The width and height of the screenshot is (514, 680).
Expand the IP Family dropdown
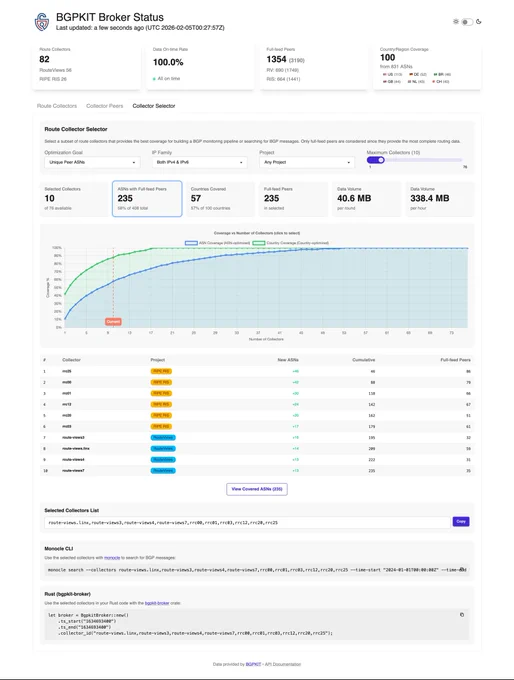coord(200,162)
